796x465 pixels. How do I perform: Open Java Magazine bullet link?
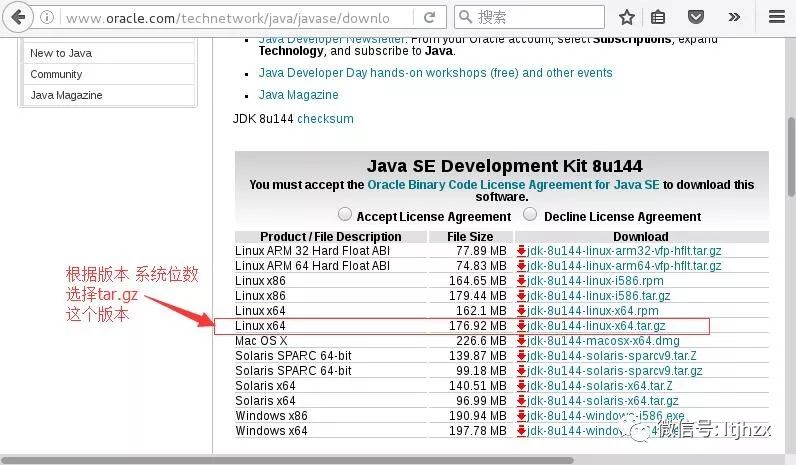point(298,94)
